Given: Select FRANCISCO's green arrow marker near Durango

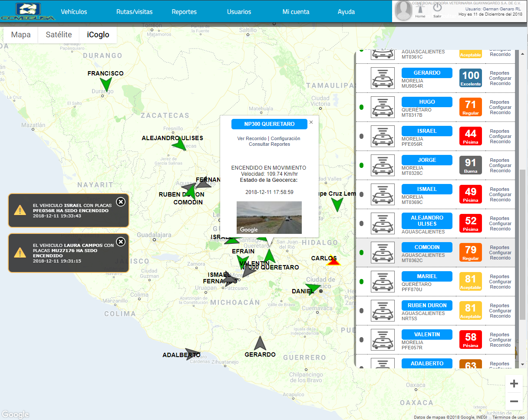Looking at the screenshot, I should (x=106, y=84).
